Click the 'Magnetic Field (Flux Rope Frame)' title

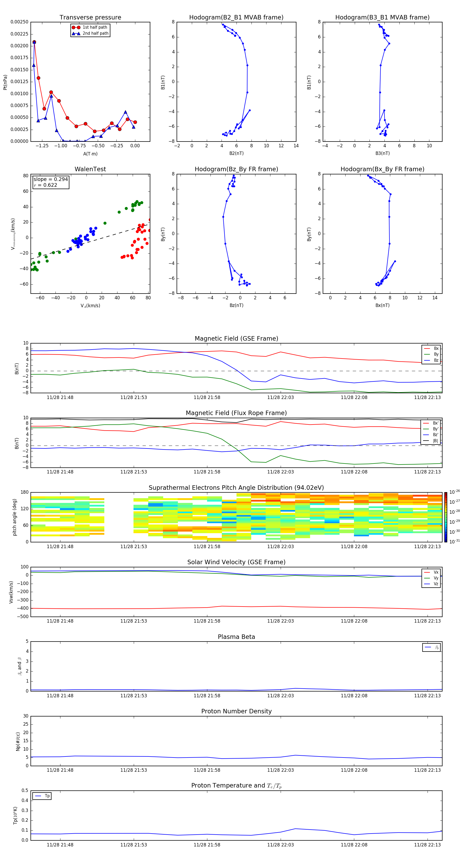pos(236,413)
